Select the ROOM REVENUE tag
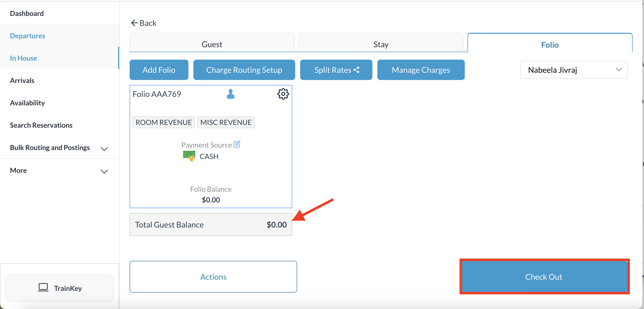644x309 pixels. pos(164,122)
